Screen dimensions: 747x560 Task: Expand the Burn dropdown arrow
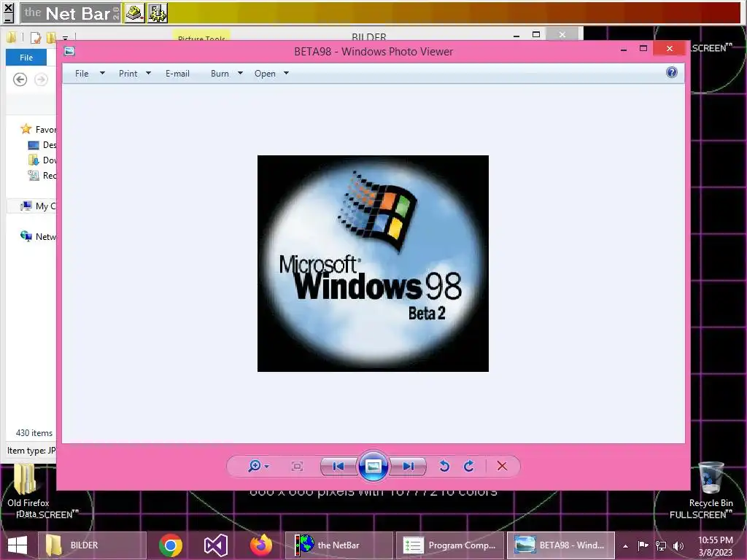(x=240, y=74)
